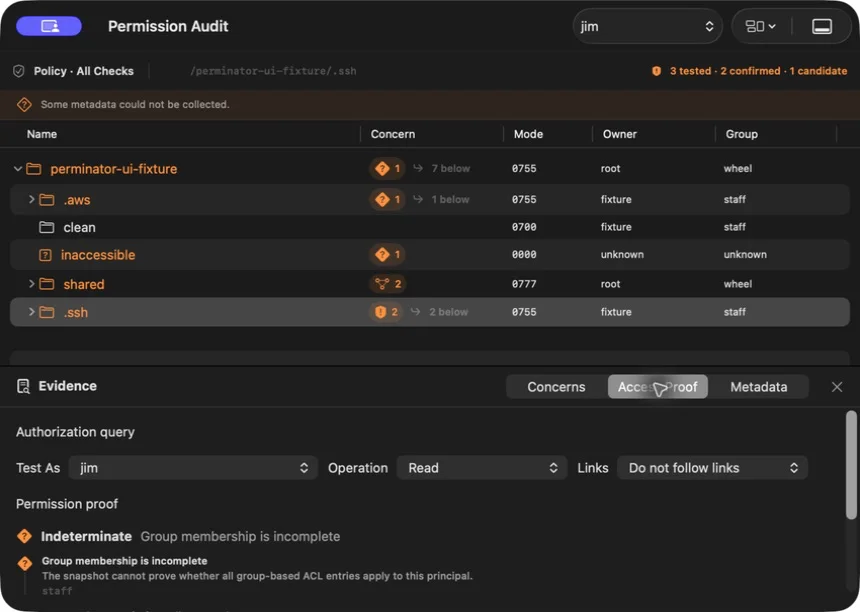The width and height of the screenshot is (860, 612).
Task: Select the shared folder name
Action: click(84, 284)
